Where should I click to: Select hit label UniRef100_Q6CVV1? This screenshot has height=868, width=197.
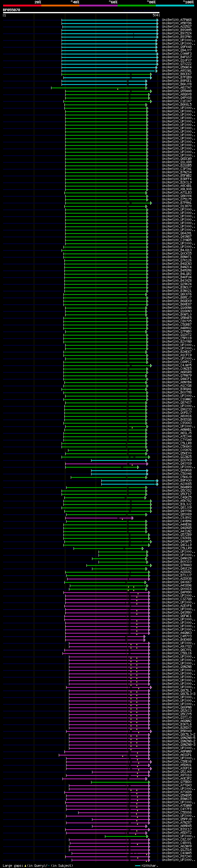[x=177, y=650]
